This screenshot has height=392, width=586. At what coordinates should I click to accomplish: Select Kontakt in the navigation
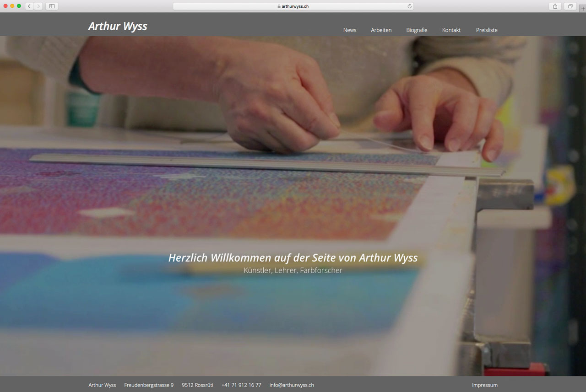pyautogui.click(x=451, y=30)
